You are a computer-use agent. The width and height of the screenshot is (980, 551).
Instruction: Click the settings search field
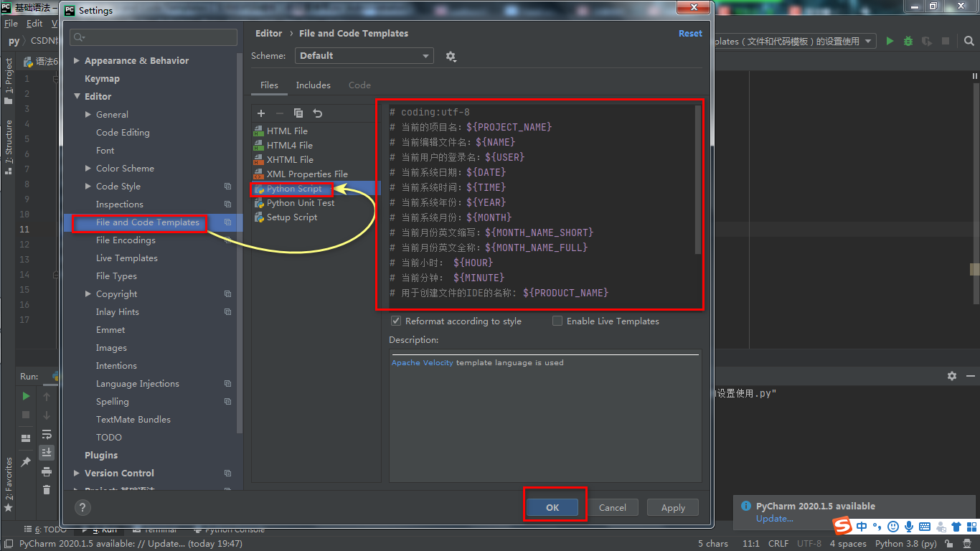pyautogui.click(x=153, y=37)
